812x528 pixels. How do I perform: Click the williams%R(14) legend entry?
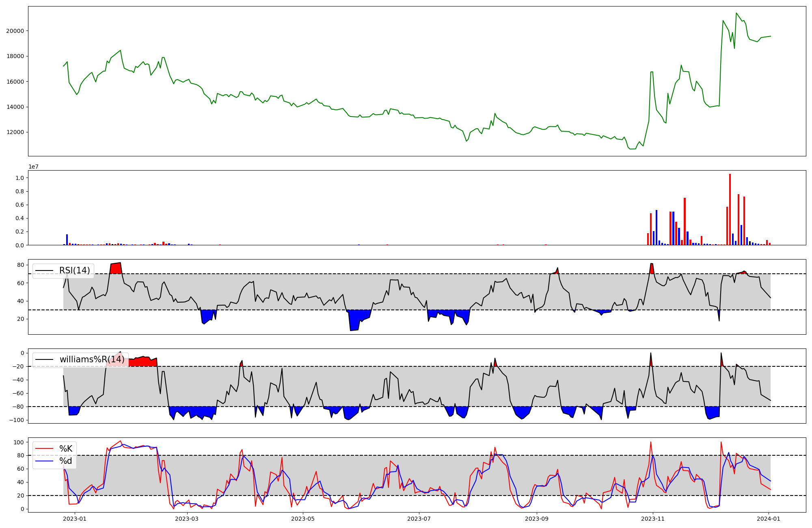point(92,359)
